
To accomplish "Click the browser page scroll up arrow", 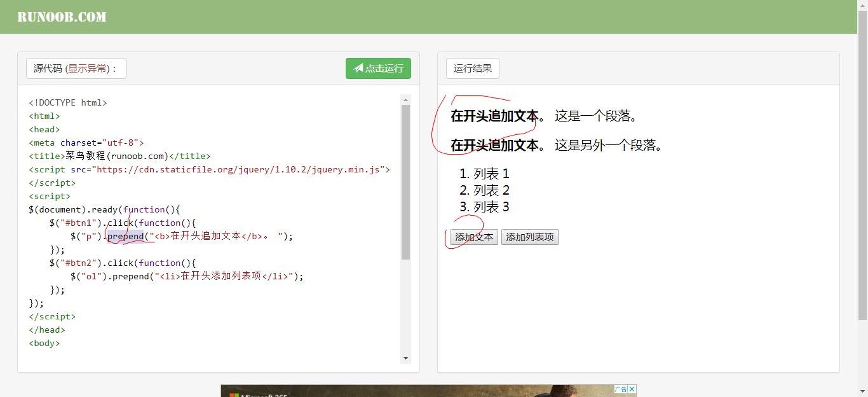I will (x=862, y=4).
